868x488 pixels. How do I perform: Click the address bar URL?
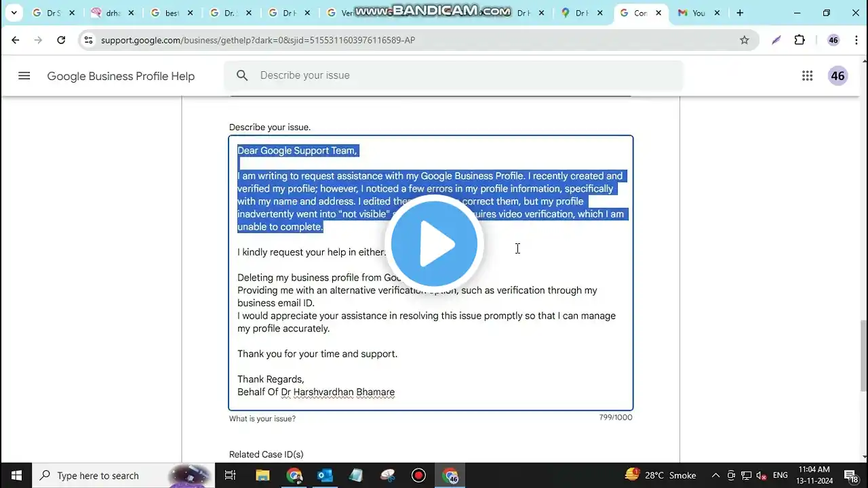[258, 40]
